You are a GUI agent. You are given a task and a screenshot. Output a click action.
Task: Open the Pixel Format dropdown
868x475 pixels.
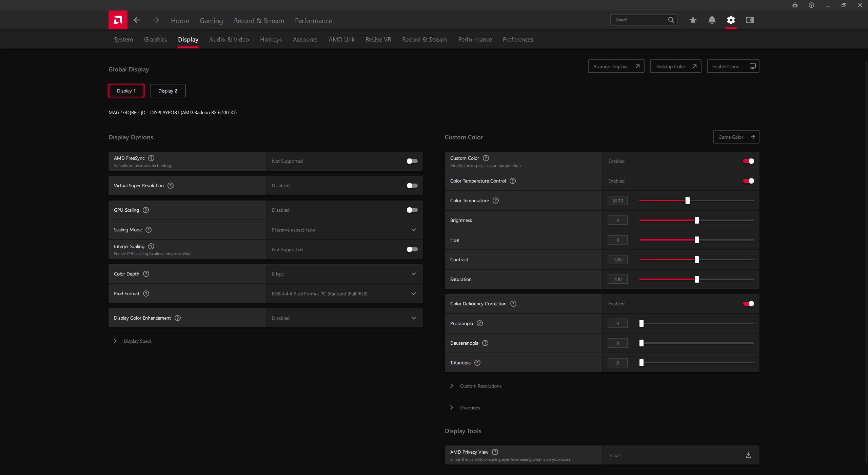click(x=413, y=293)
